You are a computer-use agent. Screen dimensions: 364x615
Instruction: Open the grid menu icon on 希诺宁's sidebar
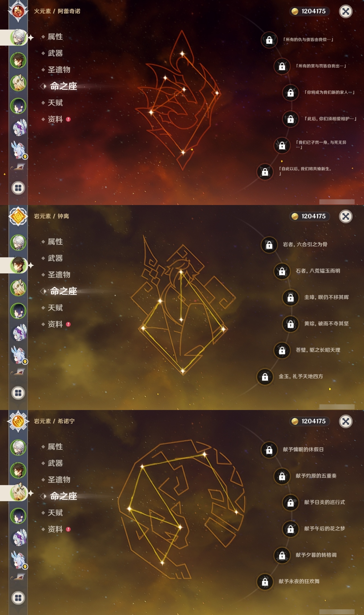coord(18,598)
